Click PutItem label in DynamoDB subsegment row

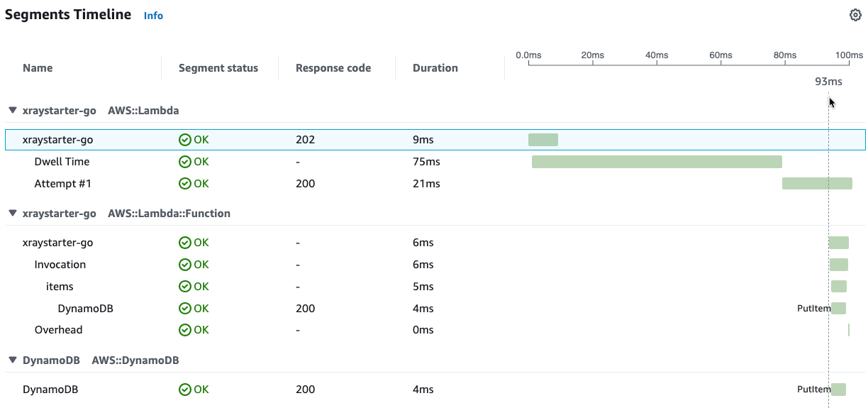pos(813,309)
